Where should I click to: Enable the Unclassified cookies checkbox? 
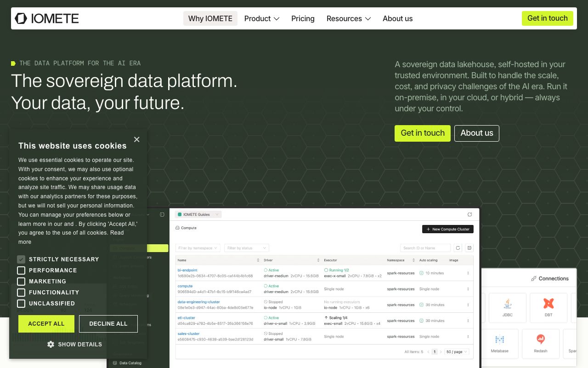(x=21, y=304)
